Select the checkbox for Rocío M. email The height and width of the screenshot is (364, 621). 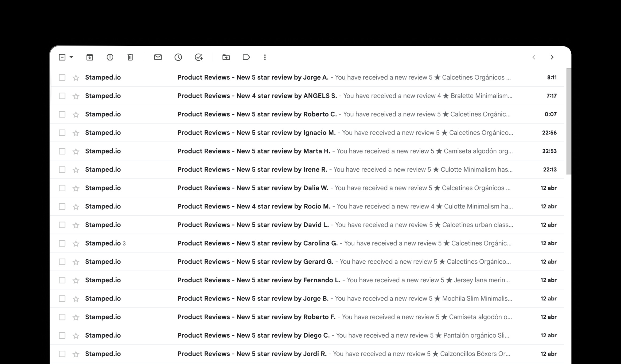click(62, 206)
